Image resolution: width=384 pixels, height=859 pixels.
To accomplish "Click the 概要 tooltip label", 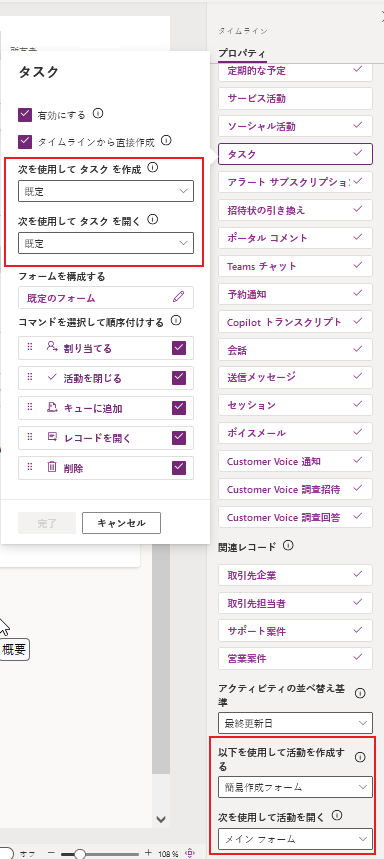I will coord(15,650).
